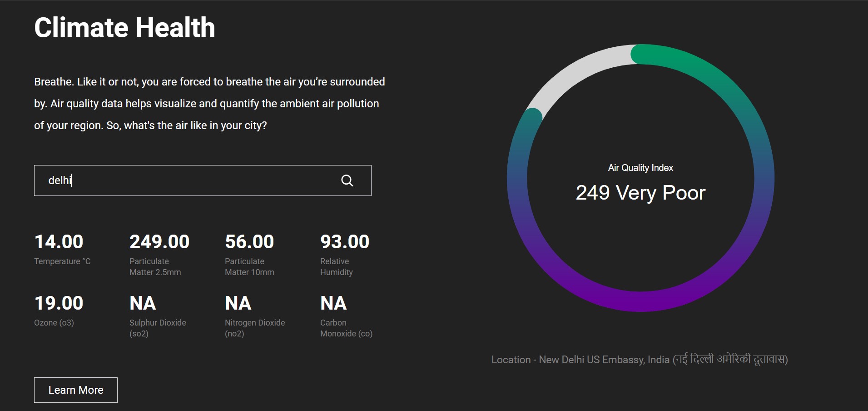Click the Climate Health page heading
This screenshot has width=868, height=411.
[124, 28]
